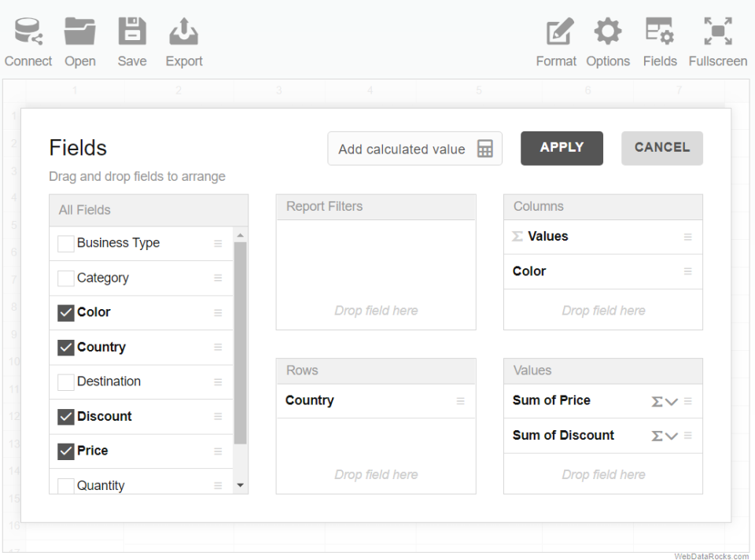Click the Connect data source icon
The height and width of the screenshot is (560, 755).
28,32
